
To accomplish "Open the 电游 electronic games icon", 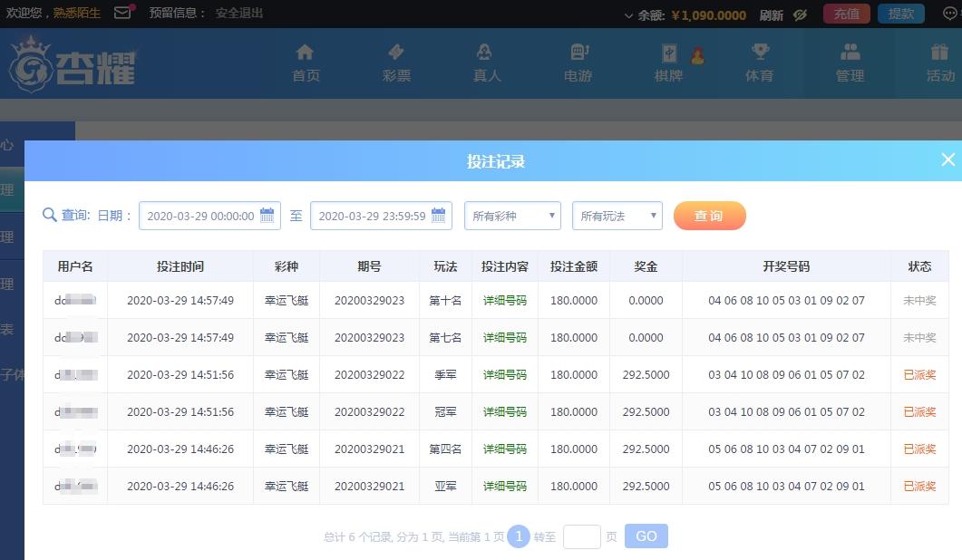I will click(x=578, y=53).
